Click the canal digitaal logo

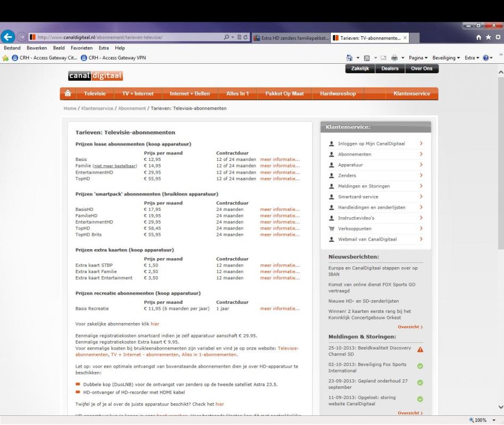[96, 75]
